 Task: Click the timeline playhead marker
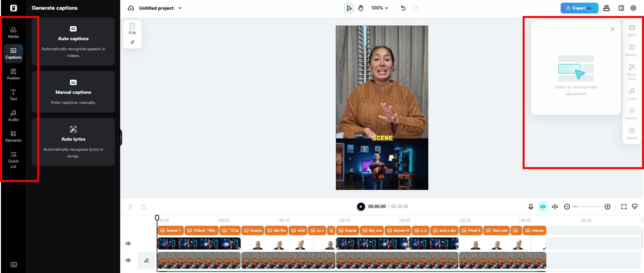[157, 218]
